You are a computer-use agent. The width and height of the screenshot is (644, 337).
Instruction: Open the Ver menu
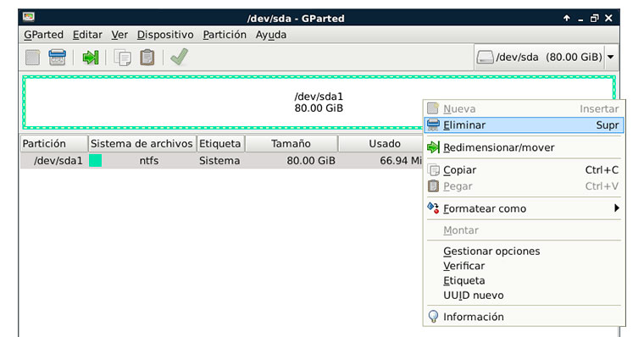(x=119, y=35)
